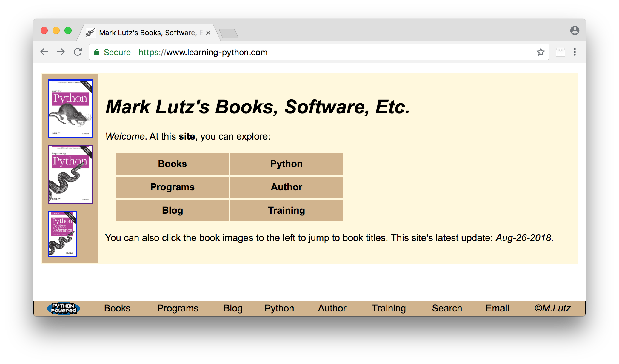
Task: Click the browser forward arrow
Action: click(61, 52)
